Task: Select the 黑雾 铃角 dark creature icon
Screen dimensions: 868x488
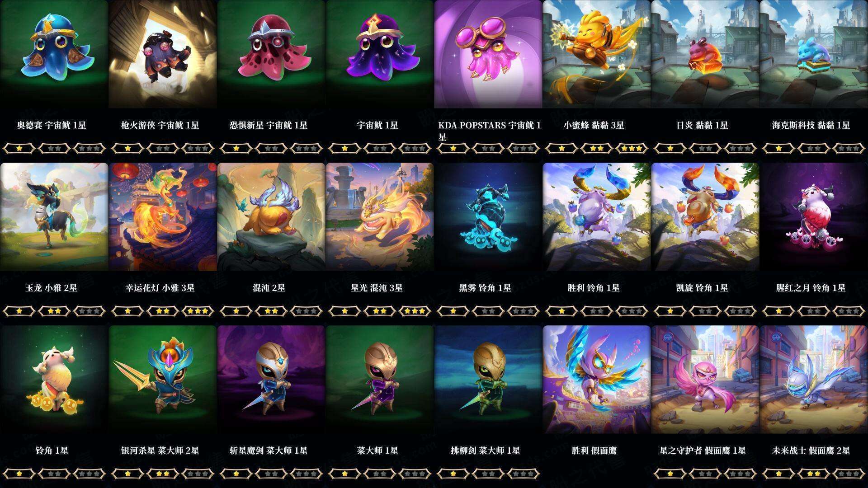Action: (488, 217)
